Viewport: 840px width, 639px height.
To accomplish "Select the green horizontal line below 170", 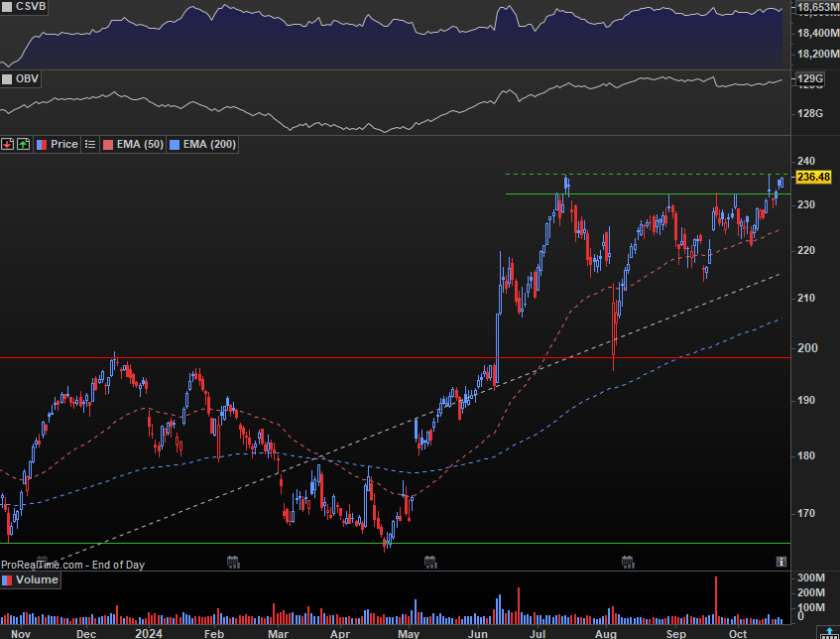I will [x=396, y=543].
